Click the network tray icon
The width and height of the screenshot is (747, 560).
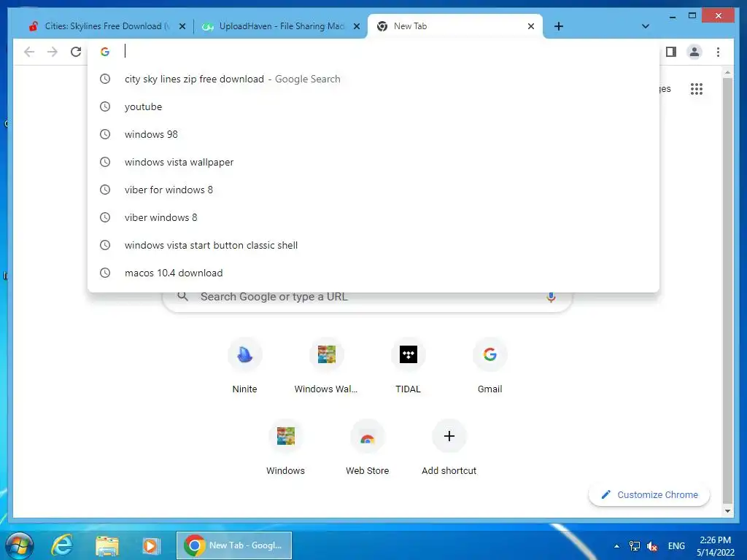635,545
